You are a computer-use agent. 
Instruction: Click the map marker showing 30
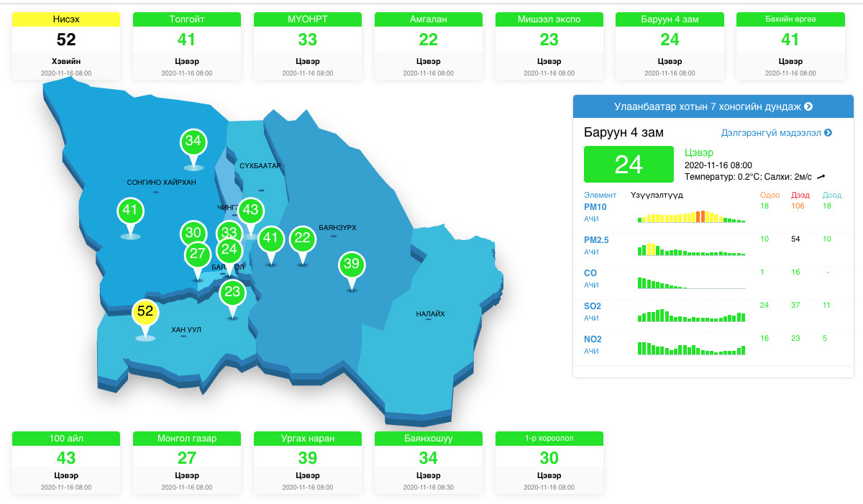click(193, 234)
